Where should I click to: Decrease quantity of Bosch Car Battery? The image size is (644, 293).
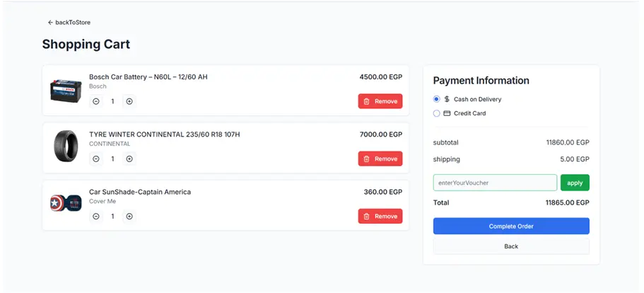click(96, 101)
